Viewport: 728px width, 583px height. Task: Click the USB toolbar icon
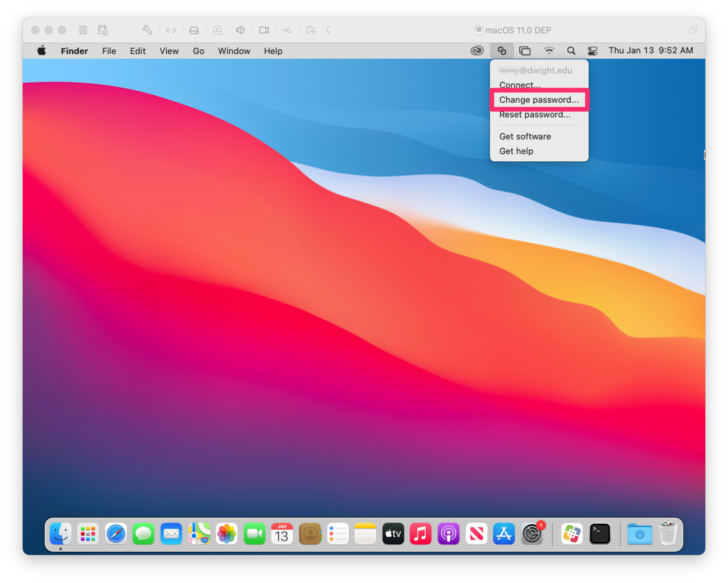coord(287,30)
